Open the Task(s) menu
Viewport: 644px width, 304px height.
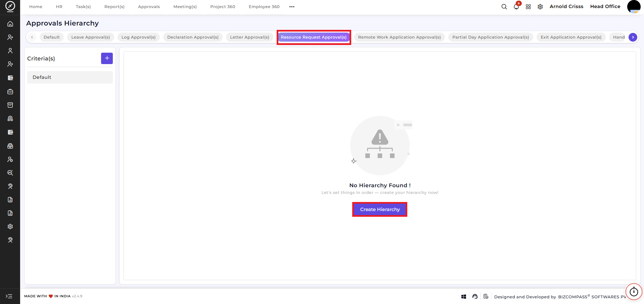pos(83,7)
